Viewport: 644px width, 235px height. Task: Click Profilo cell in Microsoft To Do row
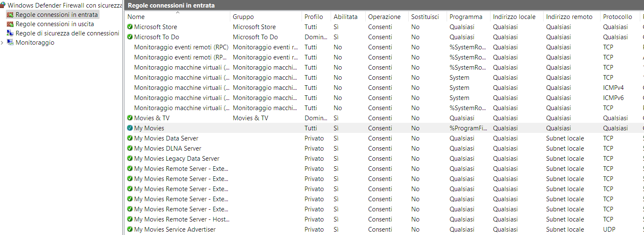tap(316, 37)
